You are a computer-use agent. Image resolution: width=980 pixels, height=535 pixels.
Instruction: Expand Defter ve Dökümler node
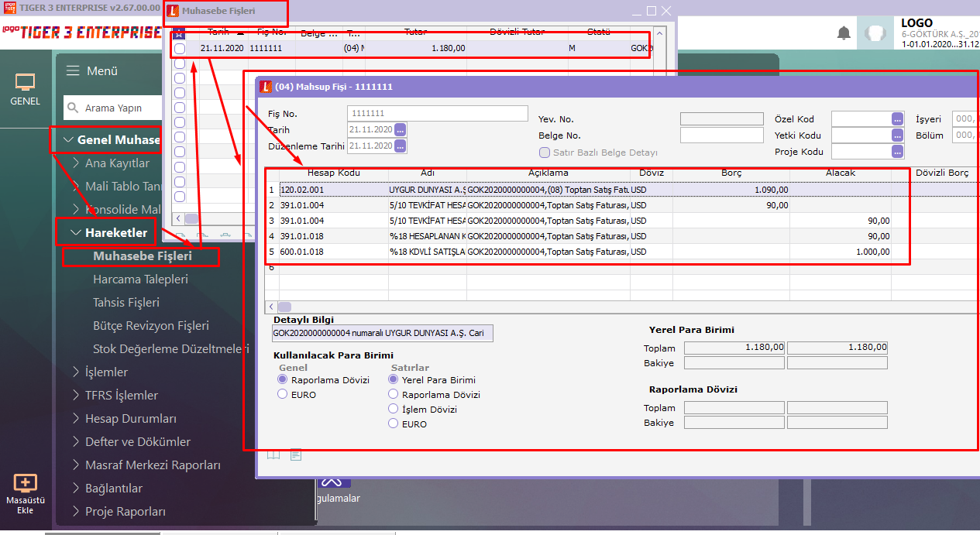pyautogui.click(x=76, y=442)
